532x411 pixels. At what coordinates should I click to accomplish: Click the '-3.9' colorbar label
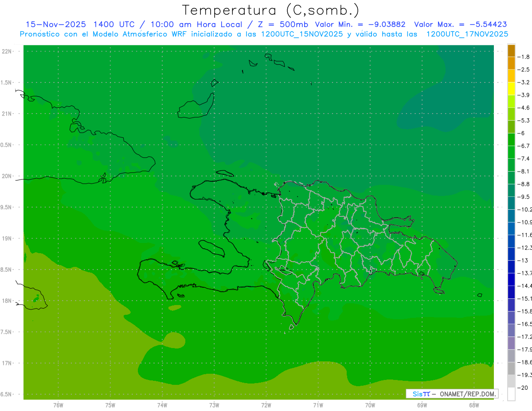tap(524, 95)
